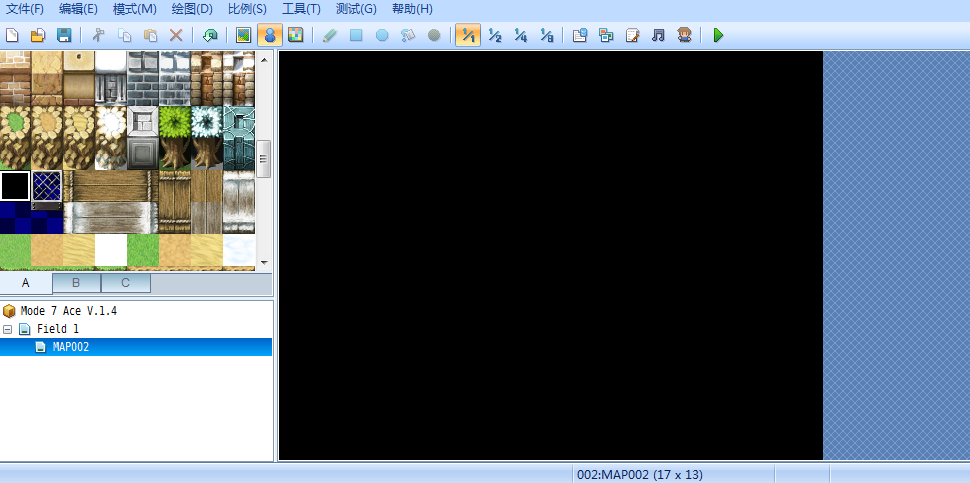Open the 工具(T) menu
The image size is (970, 483).
pyautogui.click(x=301, y=9)
